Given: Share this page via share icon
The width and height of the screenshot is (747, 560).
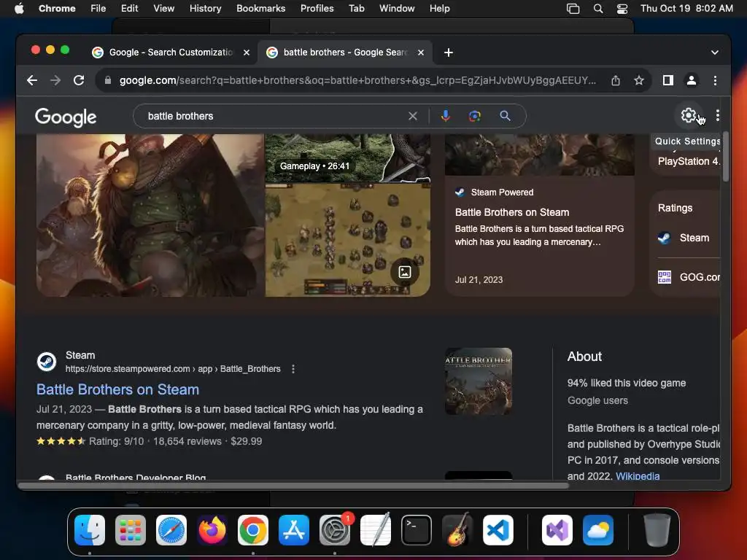Looking at the screenshot, I should coord(616,80).
